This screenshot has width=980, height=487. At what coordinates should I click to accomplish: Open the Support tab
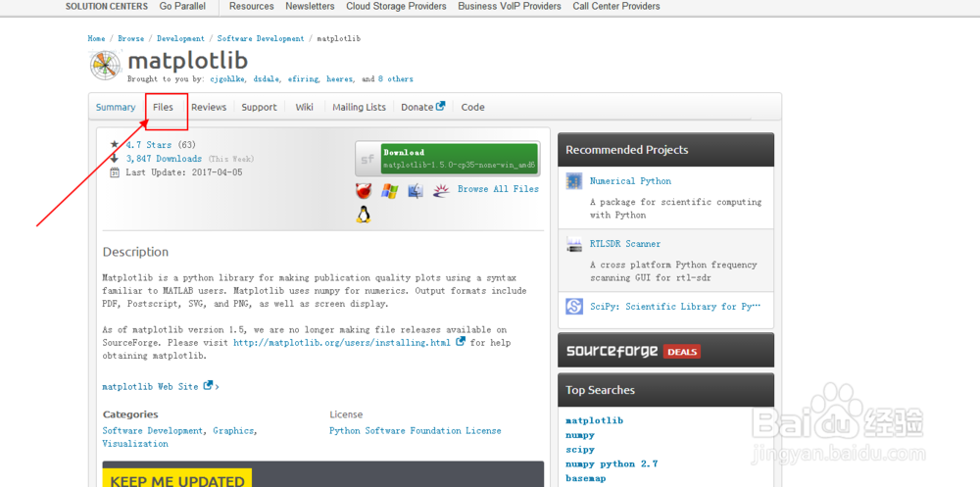pyautogui.click(x=260, y=108)
